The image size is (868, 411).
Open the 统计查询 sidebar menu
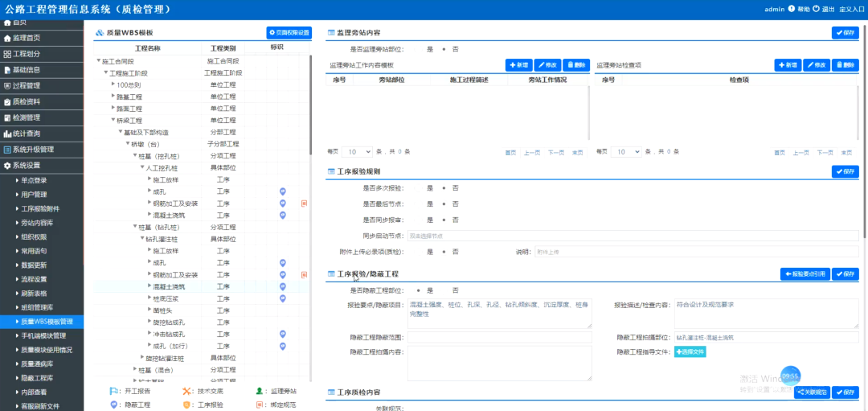pyautogui.click(x=42, y=134)
